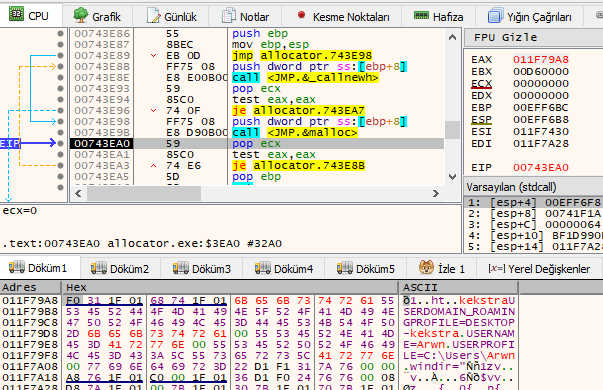This screenshot has height=390, width=603.
Task: Select the ECX register label
Action: click(481, 83)
